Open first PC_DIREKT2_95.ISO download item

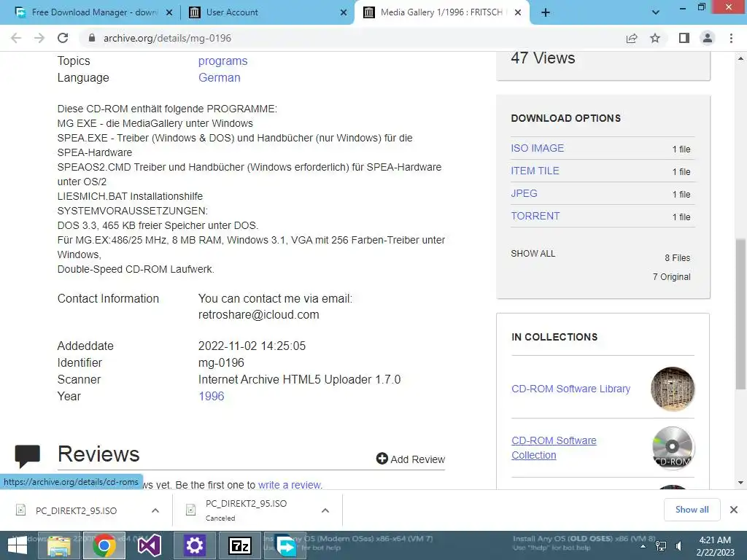[x=76, y=510]
